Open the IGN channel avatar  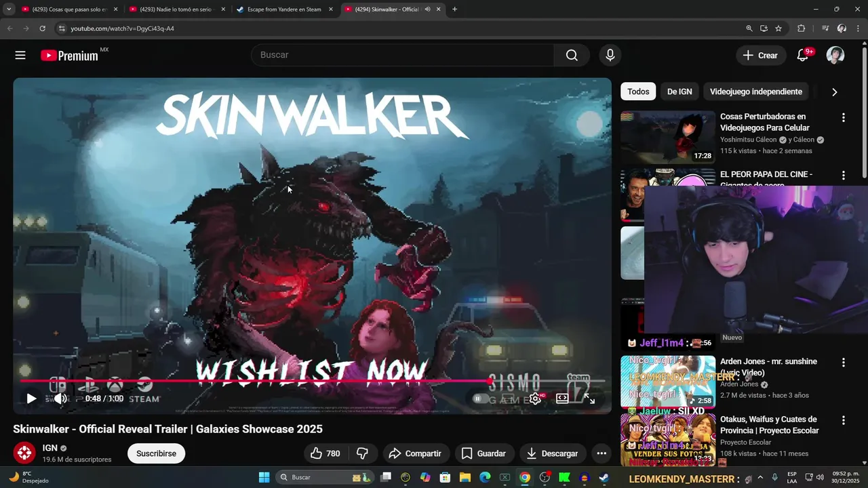(x=24, y=453)
